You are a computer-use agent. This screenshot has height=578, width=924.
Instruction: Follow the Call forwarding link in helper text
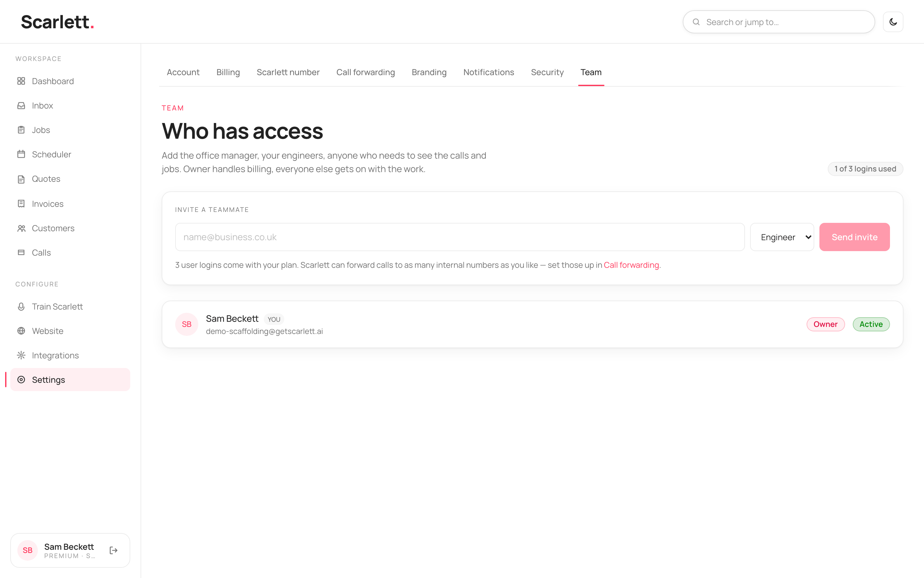tap(631, 265)
